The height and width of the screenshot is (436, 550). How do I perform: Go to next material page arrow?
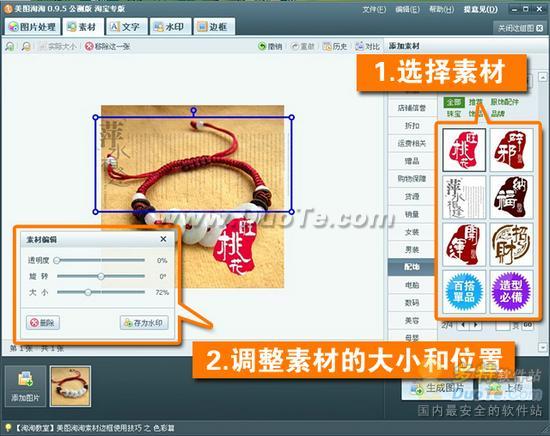click(x=476, y=325)
